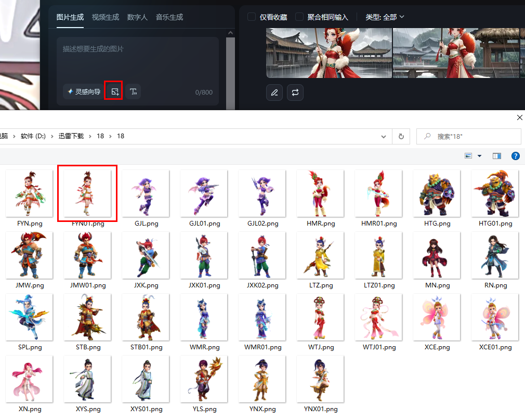This screenshot has width=525, height=420.
Task: Select the STB01.png file
Action: coord(146,322)
